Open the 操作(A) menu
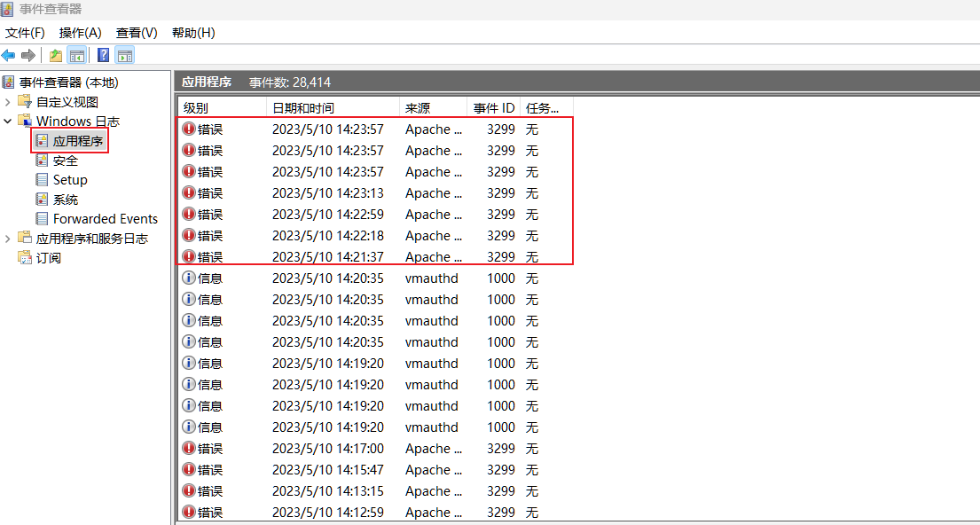Screen dimensions: 980x525 [80, 33]
